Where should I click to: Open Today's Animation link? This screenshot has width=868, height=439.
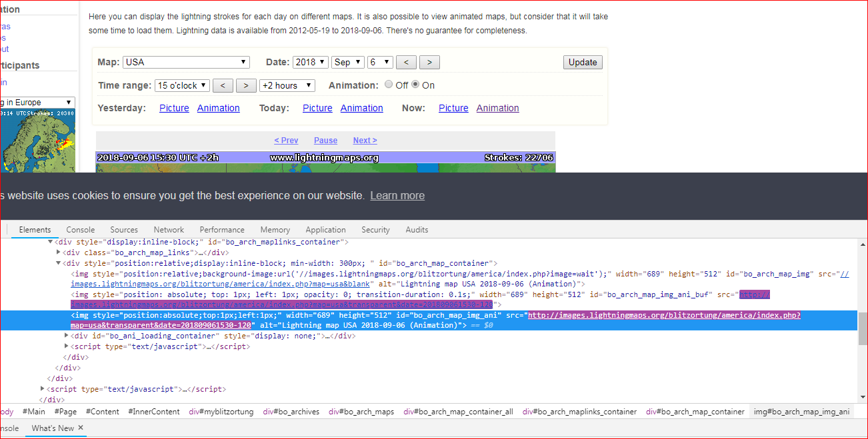pyautogui.click(x=362, y=108)
